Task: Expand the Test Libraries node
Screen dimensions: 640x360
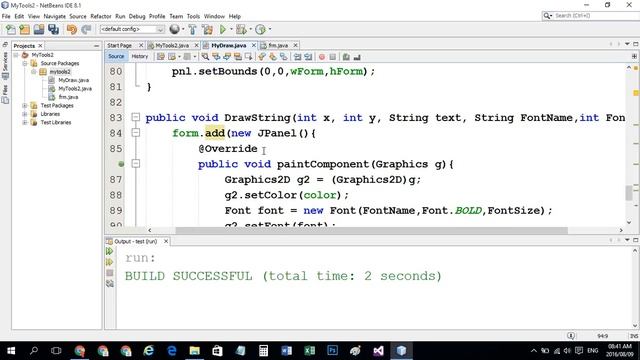Action: pyautogui.click(x=25, y=122)
